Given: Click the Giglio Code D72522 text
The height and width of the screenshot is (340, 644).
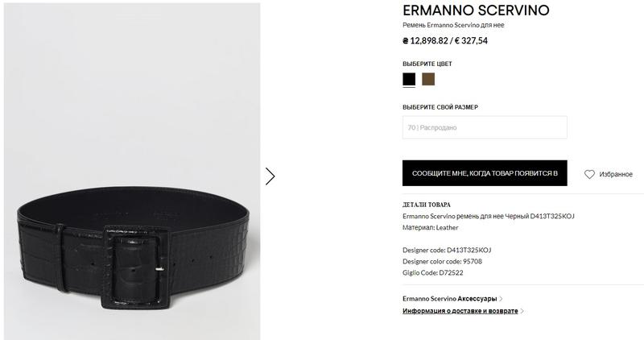Looking at the screenshot, I should click(x=433, y=272).
